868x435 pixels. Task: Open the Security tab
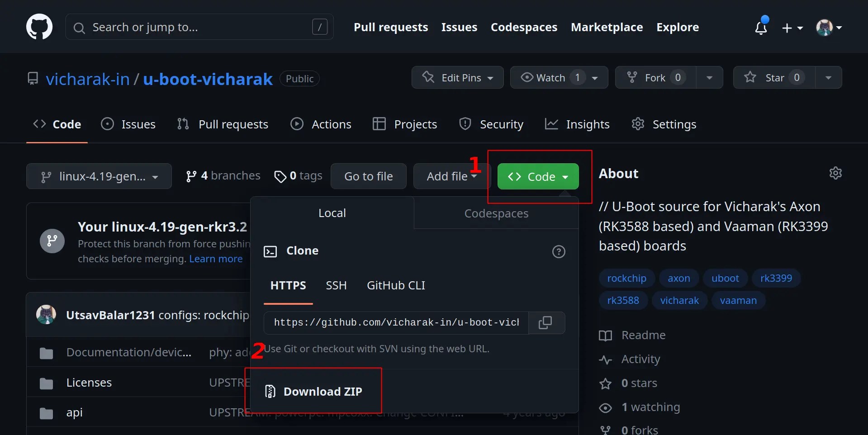pos(491,124)
